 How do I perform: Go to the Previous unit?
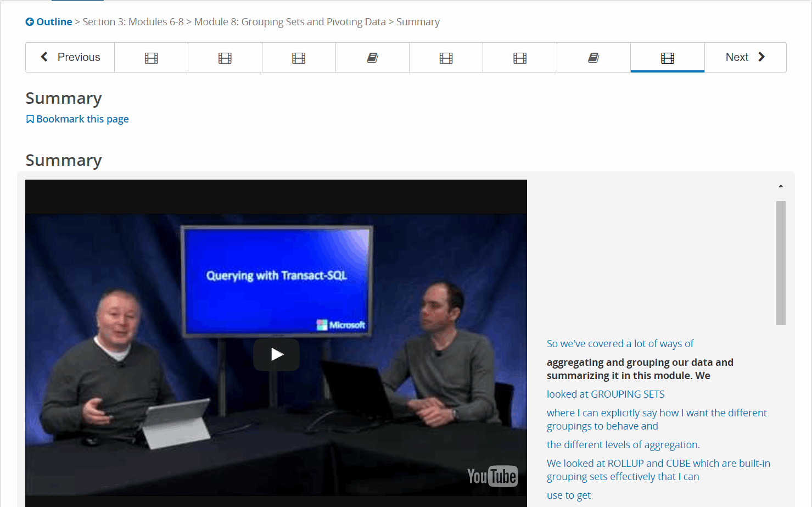pyautogui.click(x=70, y=57)
